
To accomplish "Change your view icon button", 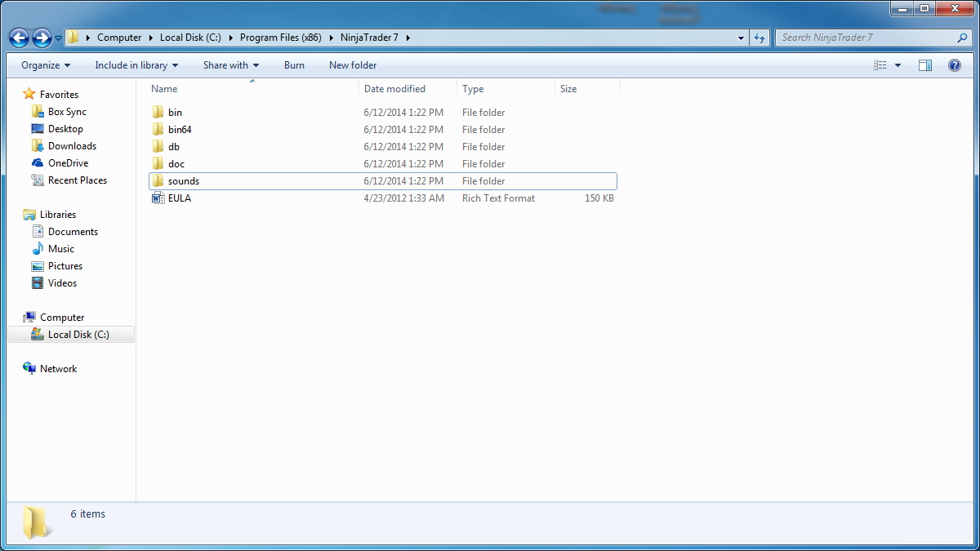I will pyautogui.click(x=880, y=65).
